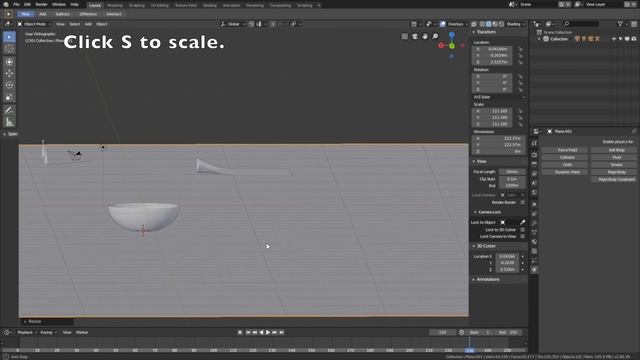Toggle Rigid Body Constraint checkbox
This screenshot has height=360, width=640.
[x=594, y=180]
